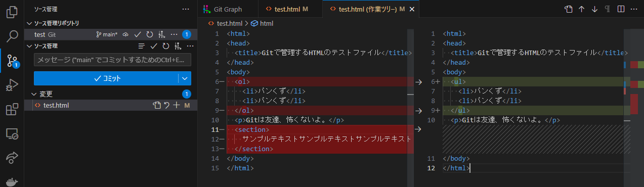Image resolution: width=644 pixels, height=187 pixels.
Task: Open the Run and Debug view
Action: 12,85
